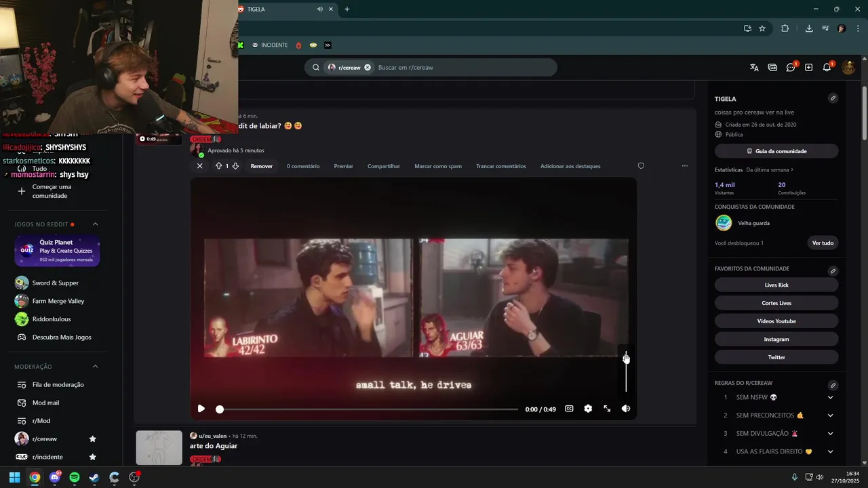Open Reddit chat messages
The width and height of the screenshot is (868, 488).
(791, 67)
